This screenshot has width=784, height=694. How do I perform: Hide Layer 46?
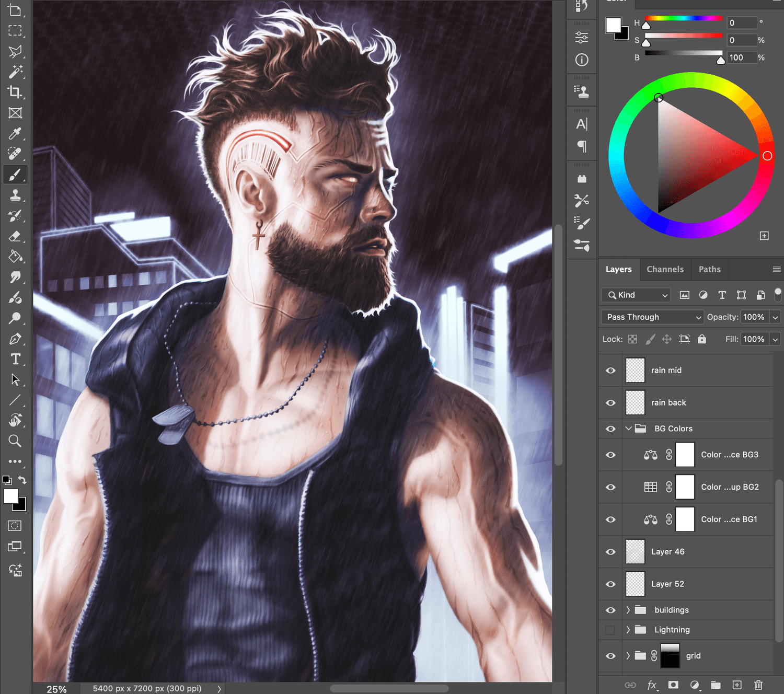(610, 552)
